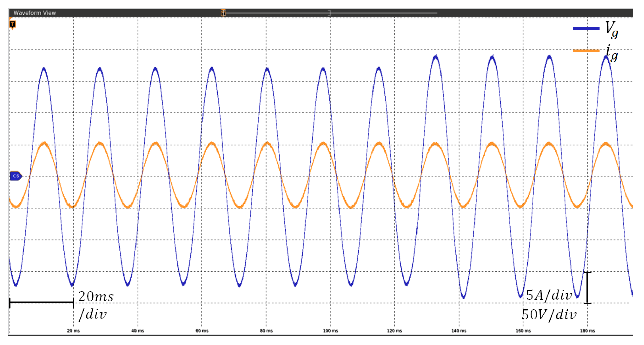Screen dimensions: 644x345
Task: Click the 180 ms time axis label
Action: point(587,331)
